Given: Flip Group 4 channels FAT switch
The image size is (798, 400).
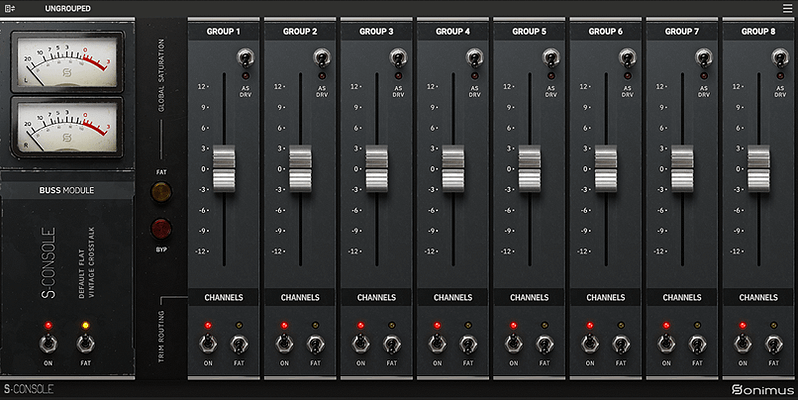Looking at the screenshot, I should [x=468, y=344].
